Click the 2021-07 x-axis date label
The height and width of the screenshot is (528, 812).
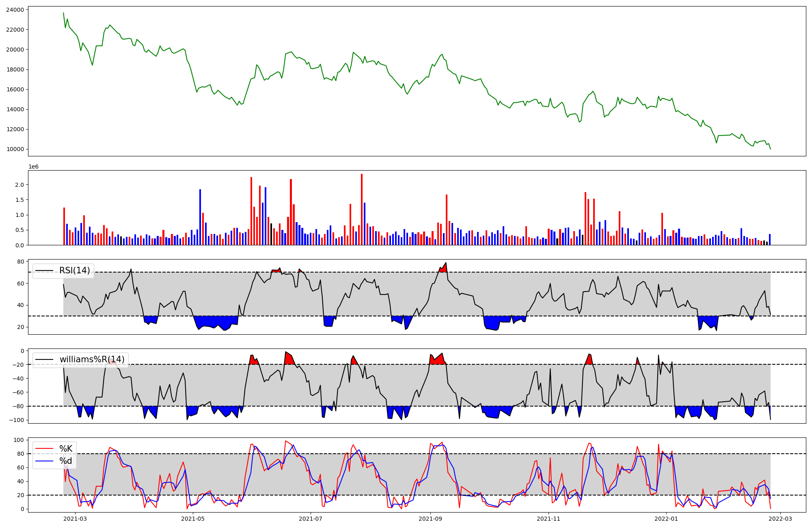[x=311, y=518]
